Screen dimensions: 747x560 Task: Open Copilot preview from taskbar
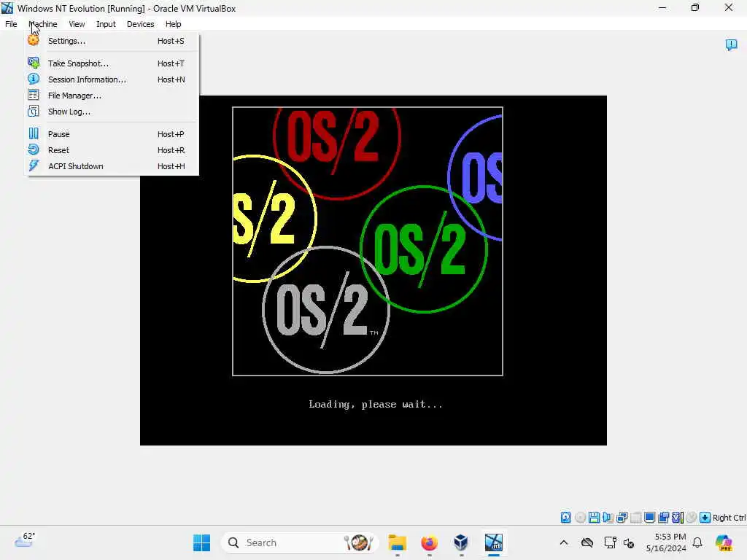tap(724, 542)
